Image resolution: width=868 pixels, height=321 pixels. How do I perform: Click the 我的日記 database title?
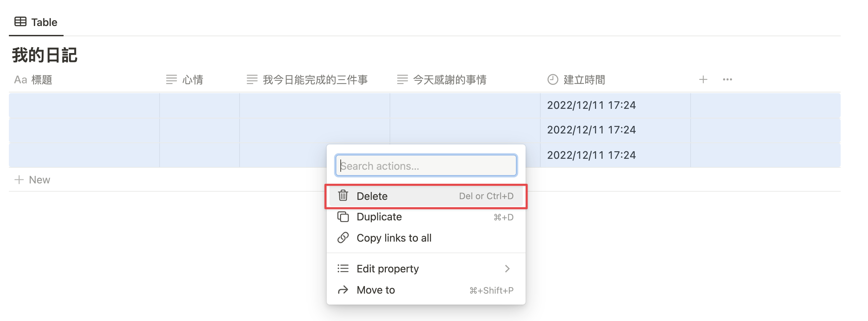click(45, 55)
